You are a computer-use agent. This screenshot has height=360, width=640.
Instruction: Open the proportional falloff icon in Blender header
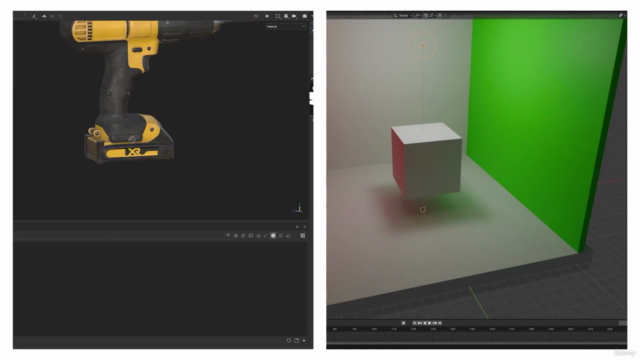(445, 16)
